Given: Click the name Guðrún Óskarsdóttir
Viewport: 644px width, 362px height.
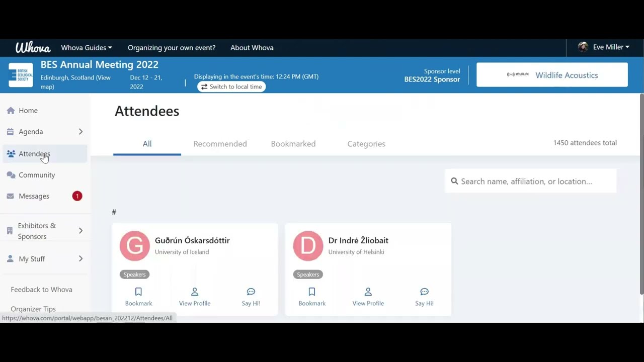Looking at the screenshot, I should [x=192, y=240].
